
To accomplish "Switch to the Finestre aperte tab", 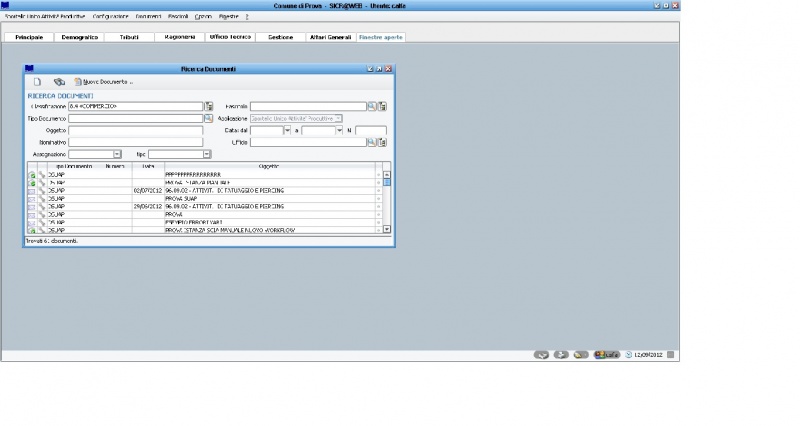I will (381, 37).
